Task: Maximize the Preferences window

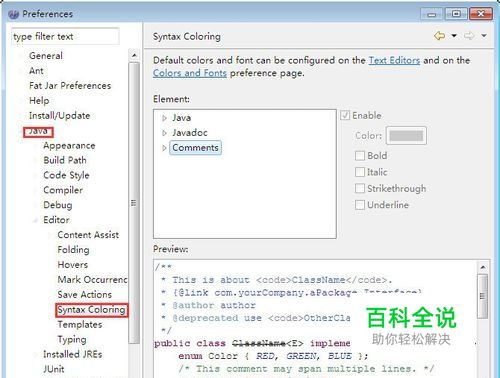Action: click(456, 14)
